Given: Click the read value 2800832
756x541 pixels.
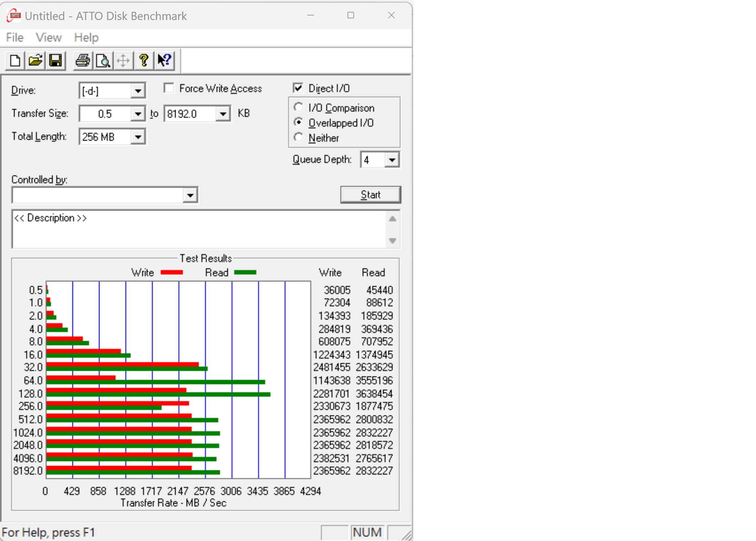Looking at the screenshot, I should [x=374, y=420].
